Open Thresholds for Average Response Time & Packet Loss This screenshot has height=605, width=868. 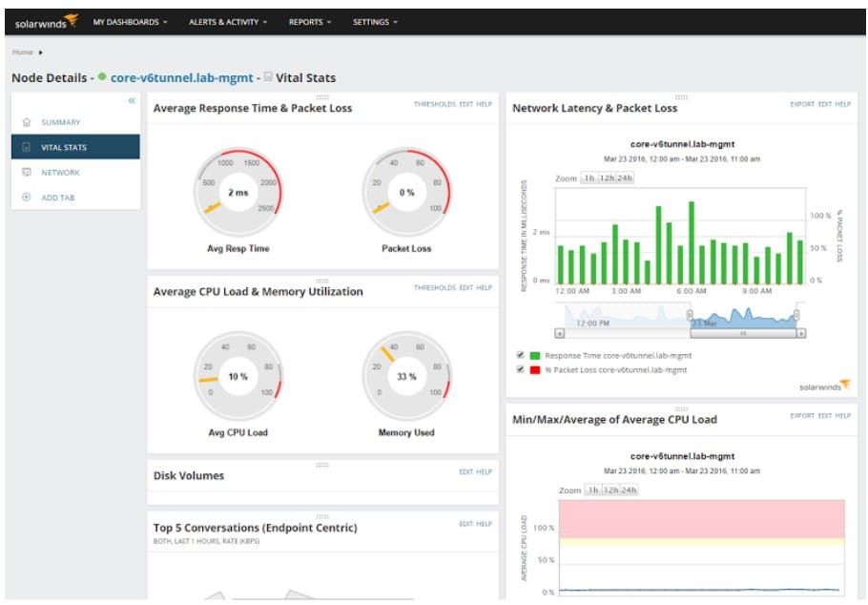(x=435, y=104)
